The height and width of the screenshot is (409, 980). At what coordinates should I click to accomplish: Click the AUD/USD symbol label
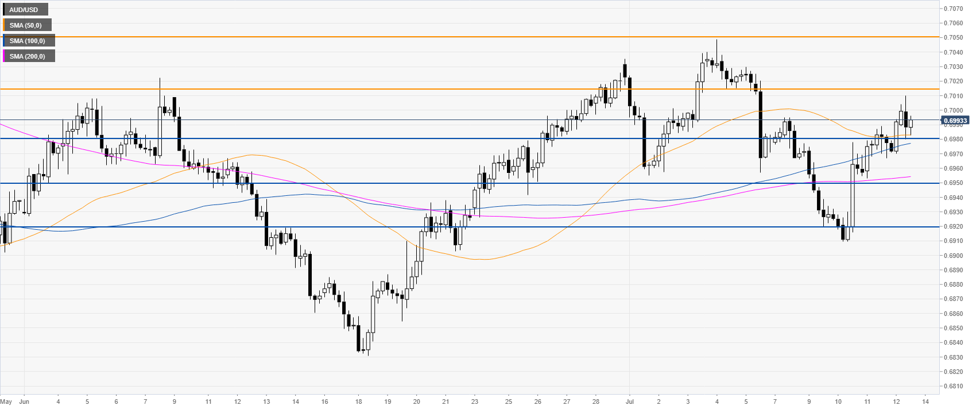24,10
